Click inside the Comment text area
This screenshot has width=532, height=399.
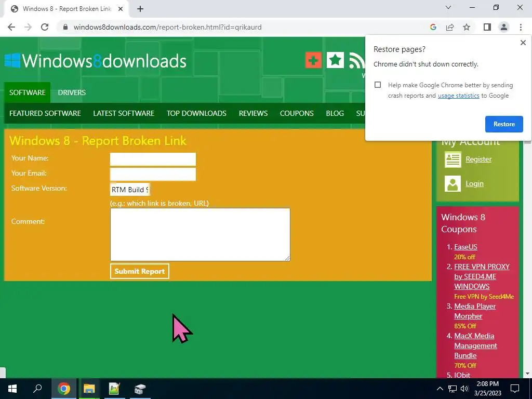pos(200,234)
